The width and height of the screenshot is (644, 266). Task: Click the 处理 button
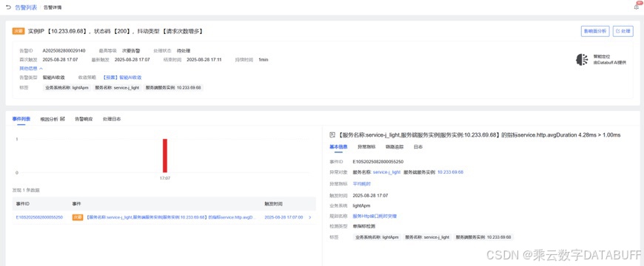(623, 31)
